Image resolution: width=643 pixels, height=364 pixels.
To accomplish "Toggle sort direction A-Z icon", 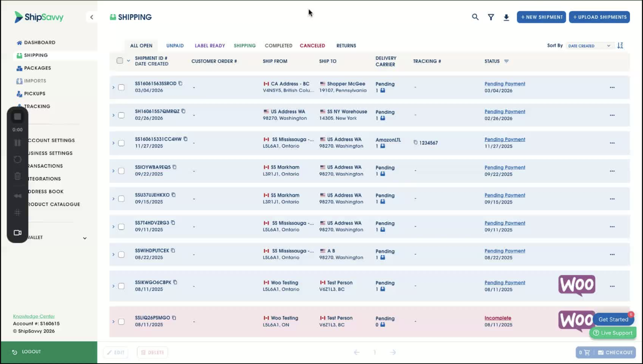I will 620,45.
